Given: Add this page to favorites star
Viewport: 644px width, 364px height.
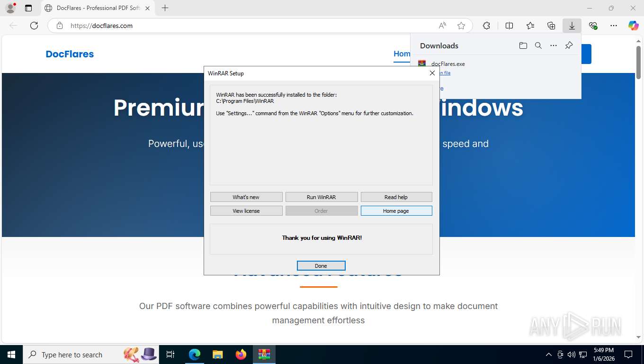Looking at the screenshot, I should click(461, 26).
